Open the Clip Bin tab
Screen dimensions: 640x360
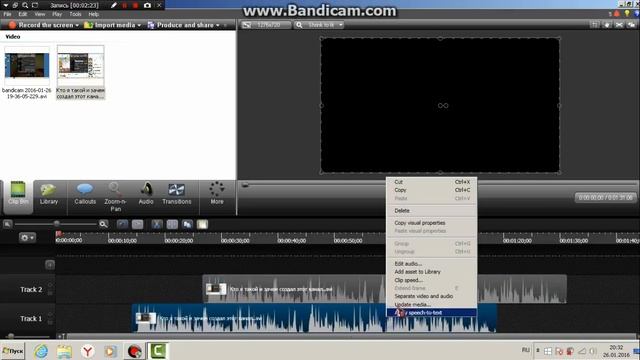[18, 196]
